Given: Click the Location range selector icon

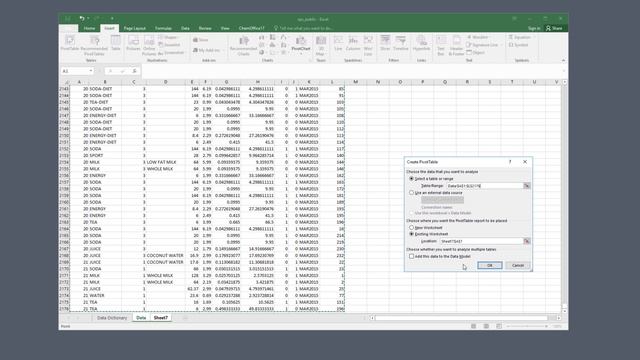Looking at the screenshot, I should [527, 241].
